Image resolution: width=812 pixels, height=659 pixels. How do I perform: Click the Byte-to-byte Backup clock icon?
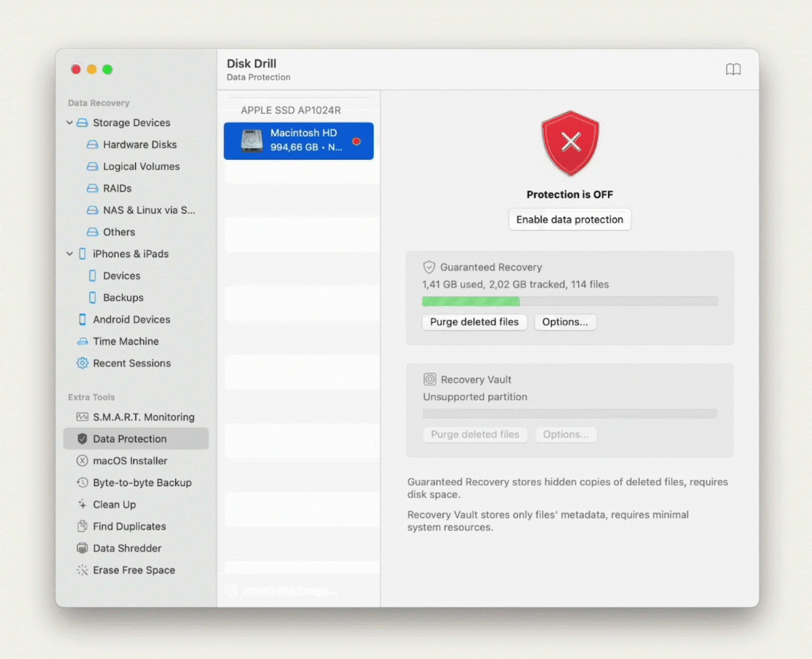[x=82, y=483]
